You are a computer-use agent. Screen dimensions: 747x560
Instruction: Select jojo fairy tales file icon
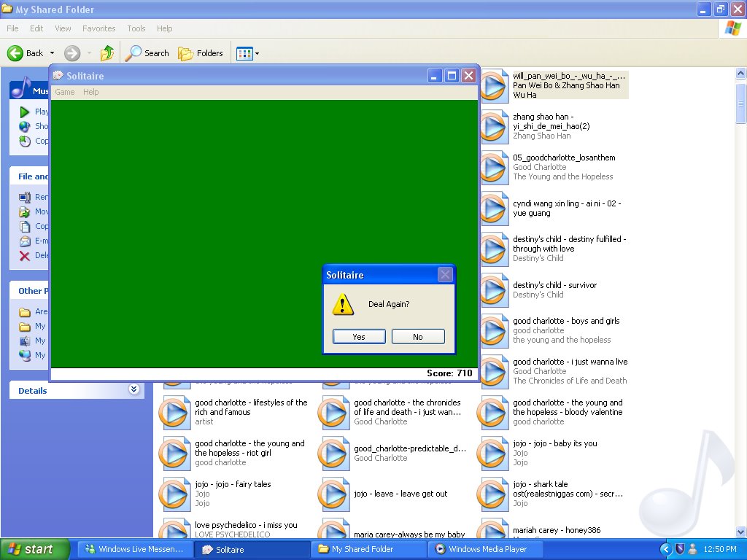tap(174, 494)
